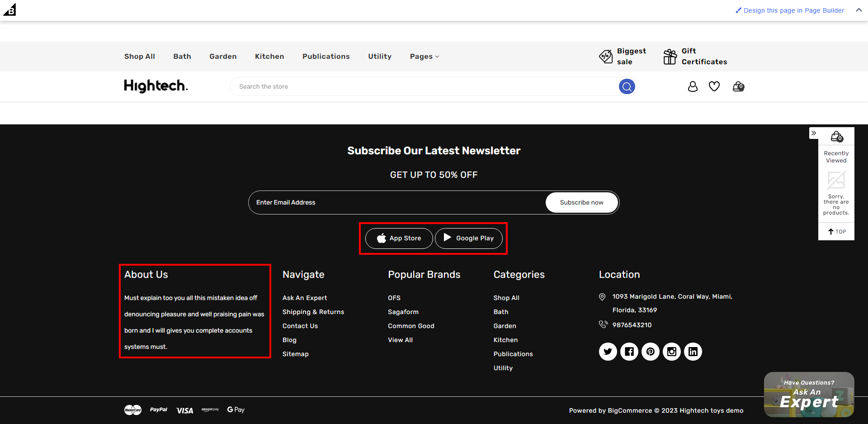Open the LinkedIn social icon

pyautogui.click(x=693, y=352)
